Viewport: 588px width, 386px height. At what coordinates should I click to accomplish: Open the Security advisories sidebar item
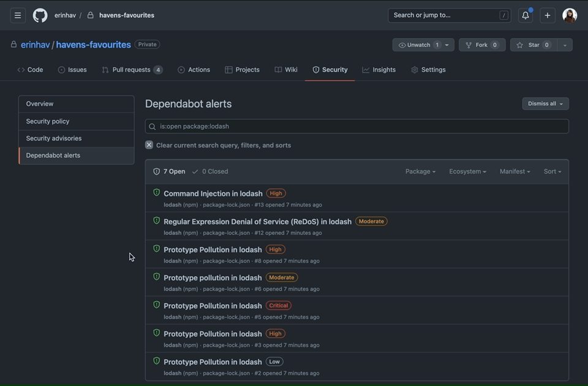click(54, 138)
